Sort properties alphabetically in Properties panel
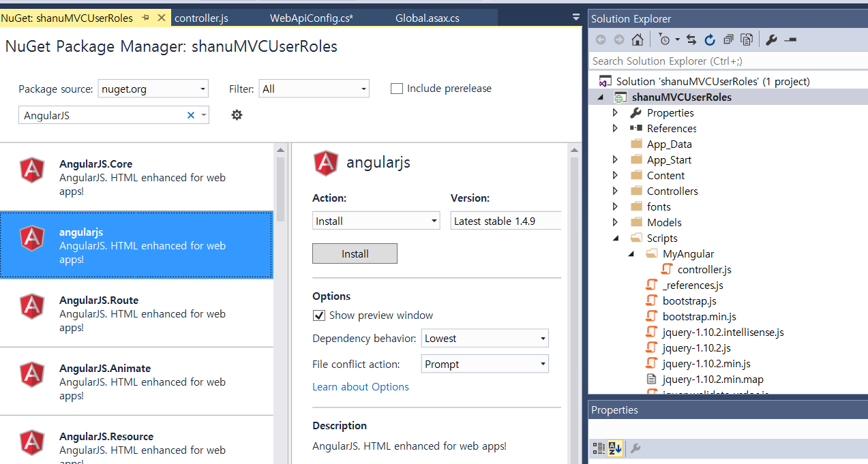Screen dimensions: 868x464 point(615,448)
